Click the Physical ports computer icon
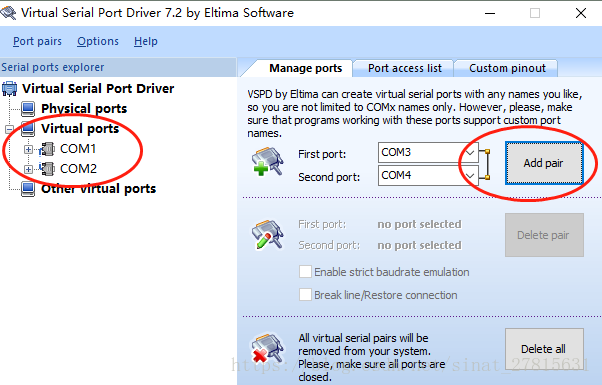 tap(28, 109)
